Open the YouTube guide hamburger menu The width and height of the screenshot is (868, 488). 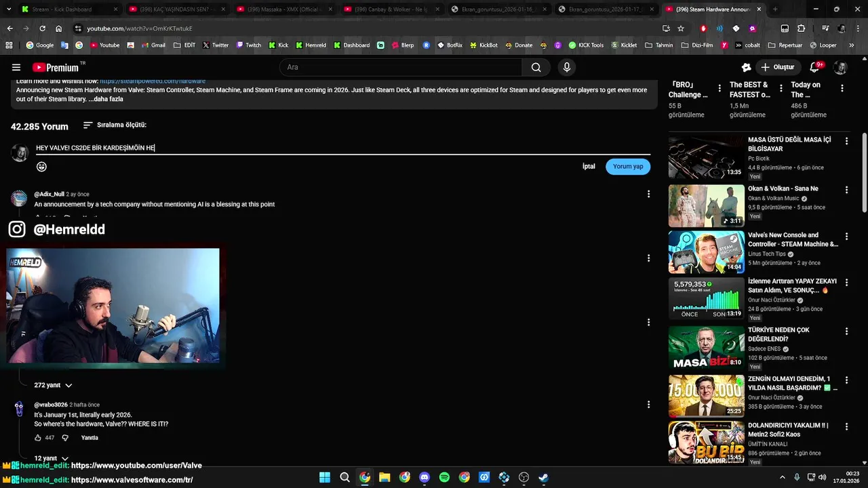click(16, 67)
